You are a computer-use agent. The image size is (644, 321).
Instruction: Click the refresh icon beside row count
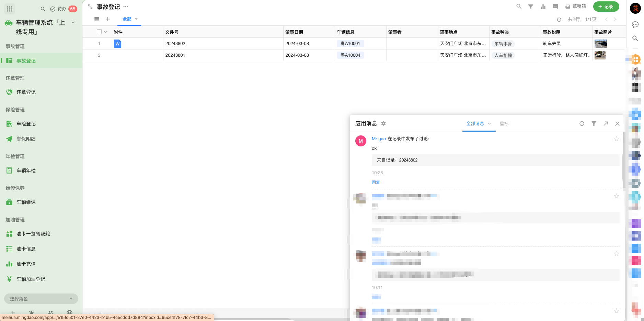559,20
